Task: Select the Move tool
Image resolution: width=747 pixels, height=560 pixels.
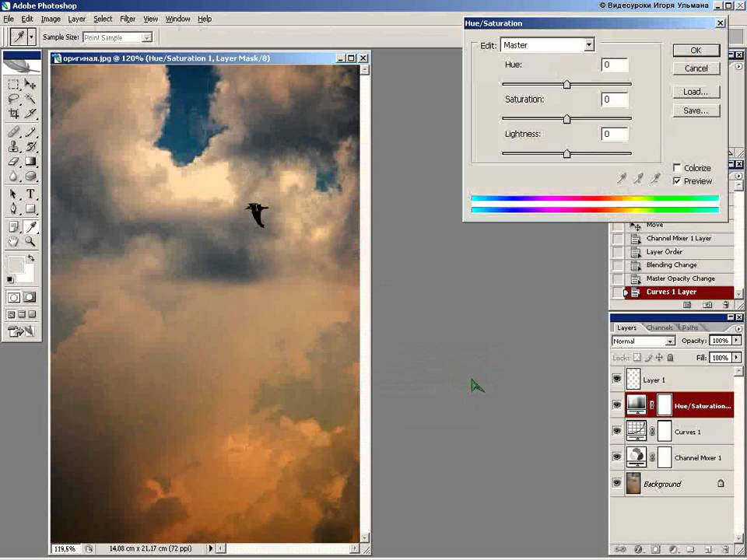Action: (x=30, y=85)
